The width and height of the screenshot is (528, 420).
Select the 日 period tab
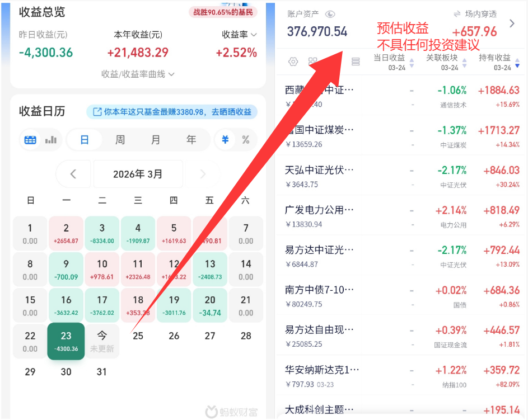click(x=85, y=140)
